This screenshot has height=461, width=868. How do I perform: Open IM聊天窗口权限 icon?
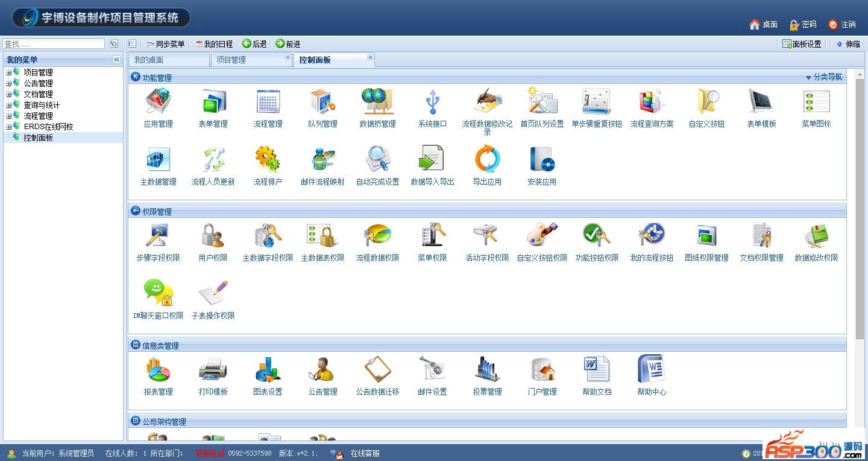point(158,293)
